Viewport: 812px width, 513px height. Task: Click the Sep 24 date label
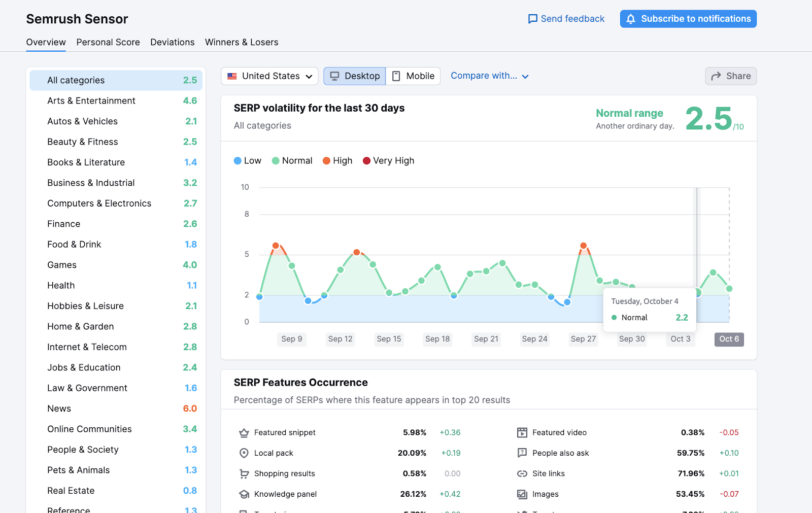click(x=535, y=339)
